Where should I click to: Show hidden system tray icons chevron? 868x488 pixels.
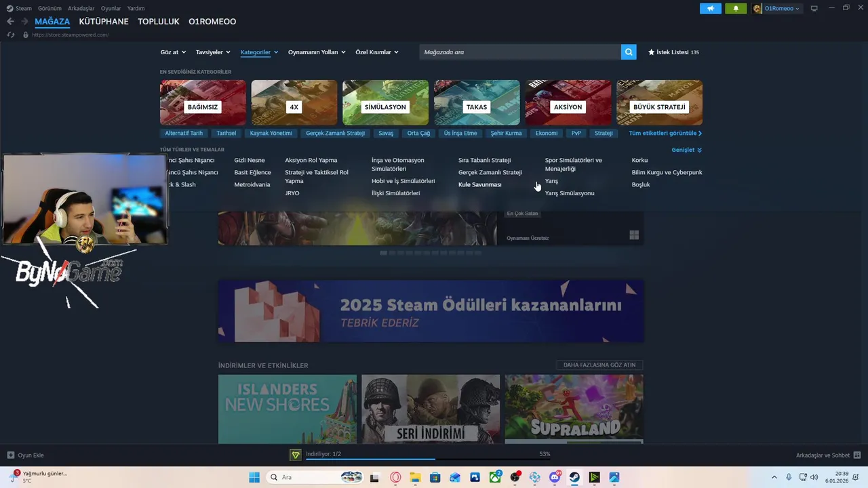(x=774, y=477)
